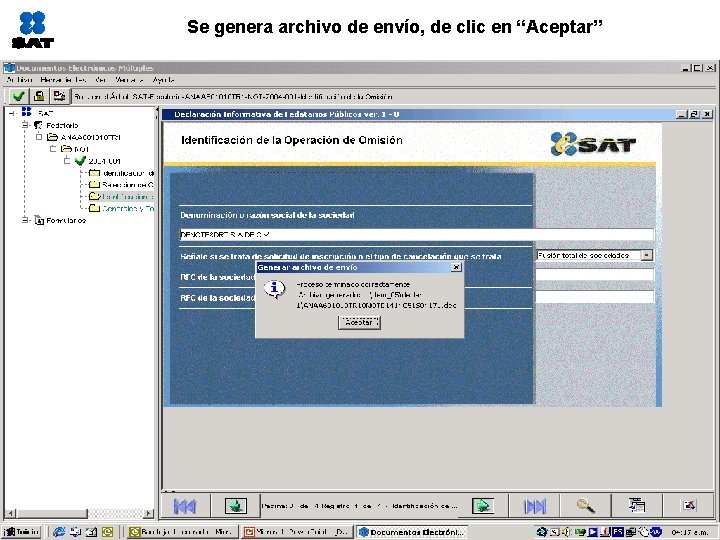Click the SAT root icon in tree
This screenshot has height=540, width=720.
pos(27,112)
